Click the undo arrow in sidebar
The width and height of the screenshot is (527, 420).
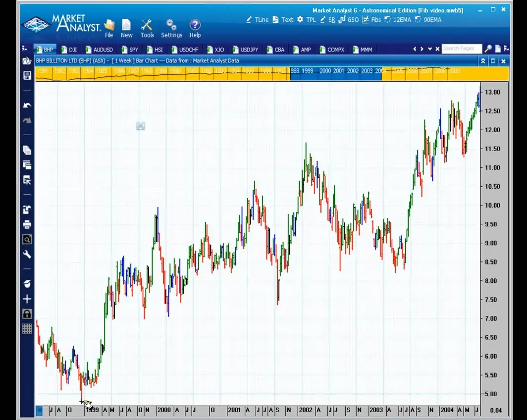pyautogui.click(x=27, y=105)
